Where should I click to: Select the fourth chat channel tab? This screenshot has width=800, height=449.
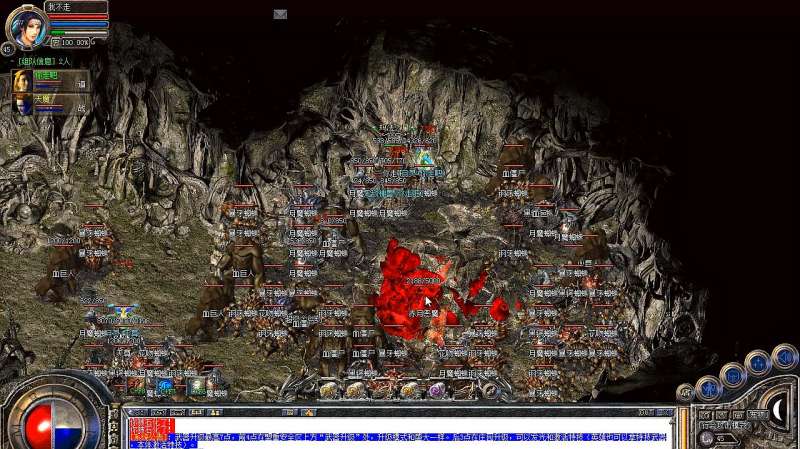[196, 412]
